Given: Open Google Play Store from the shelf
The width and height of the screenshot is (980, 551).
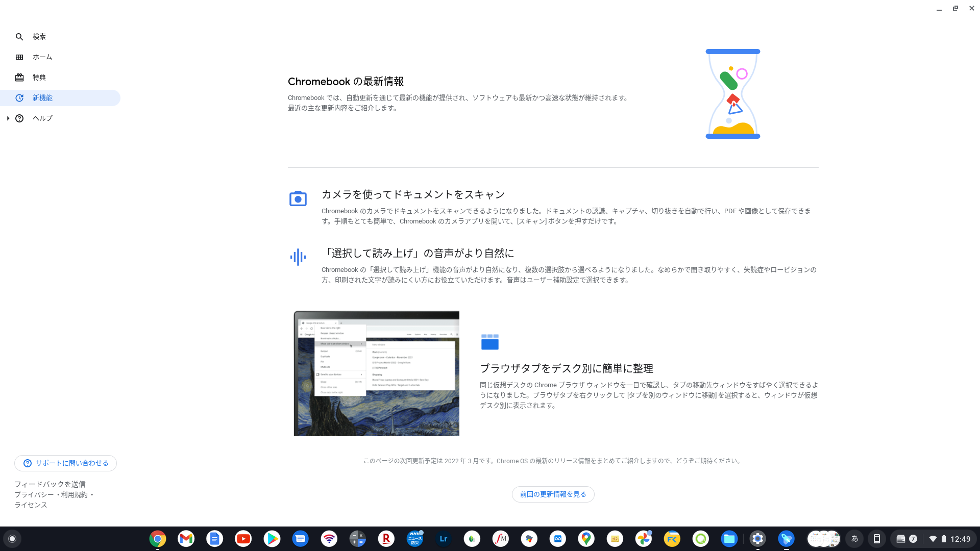Looking at the screenshot, I should point(272,539).
